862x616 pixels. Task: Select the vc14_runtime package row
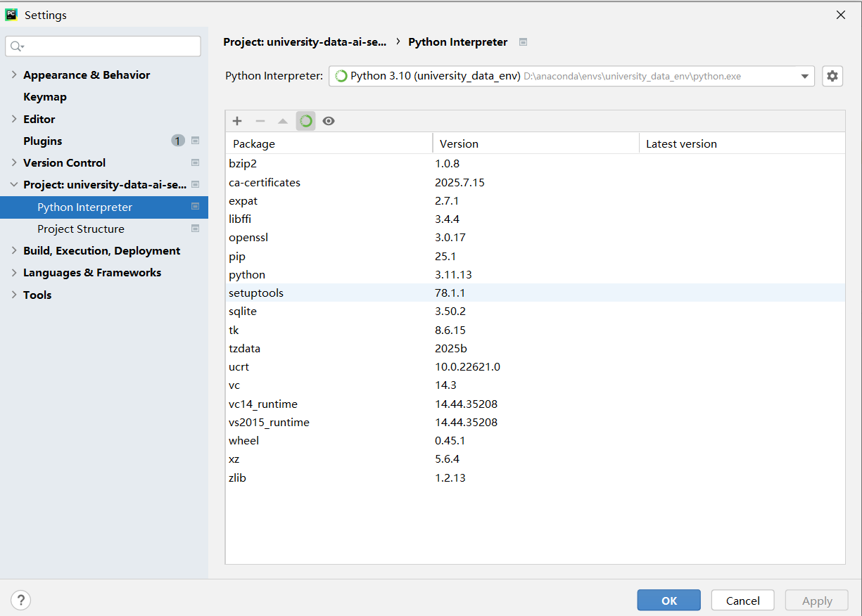[535, 404]
